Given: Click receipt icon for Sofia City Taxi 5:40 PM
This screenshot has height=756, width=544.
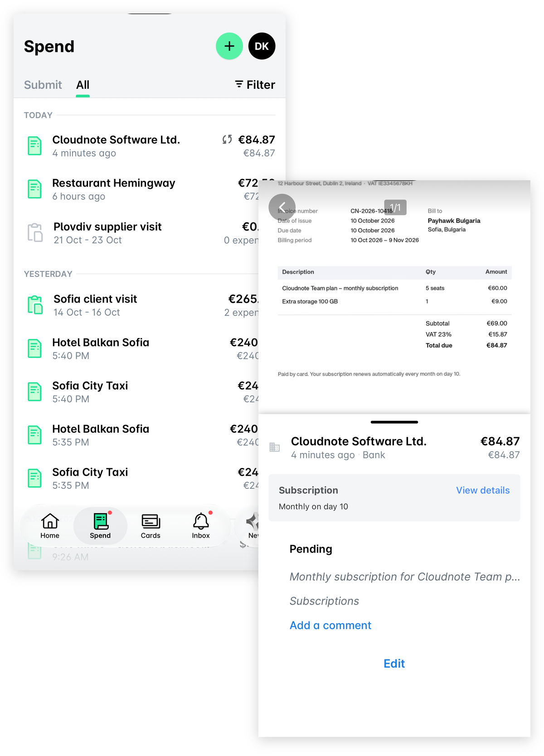Looking at the screenshot, I should click(x=35, y=392).
